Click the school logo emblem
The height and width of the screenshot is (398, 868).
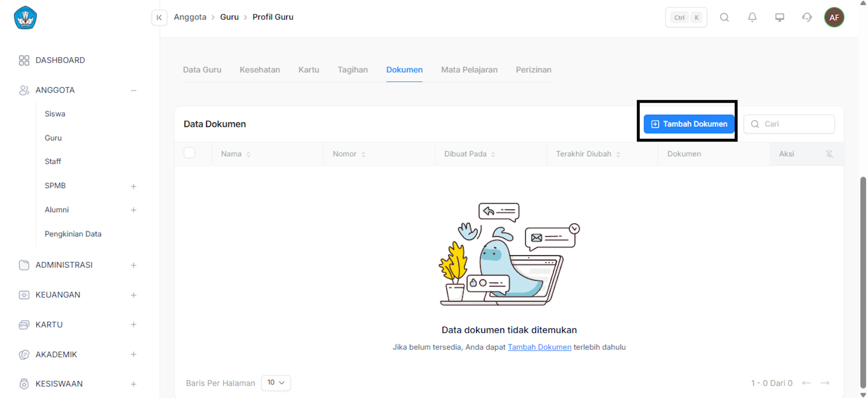point(25,17)
